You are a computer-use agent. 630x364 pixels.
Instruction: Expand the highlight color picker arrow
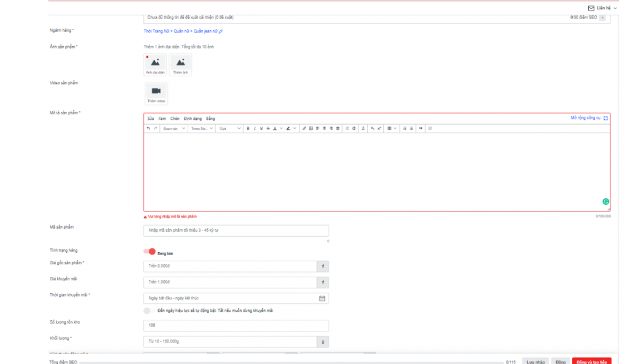295,129
